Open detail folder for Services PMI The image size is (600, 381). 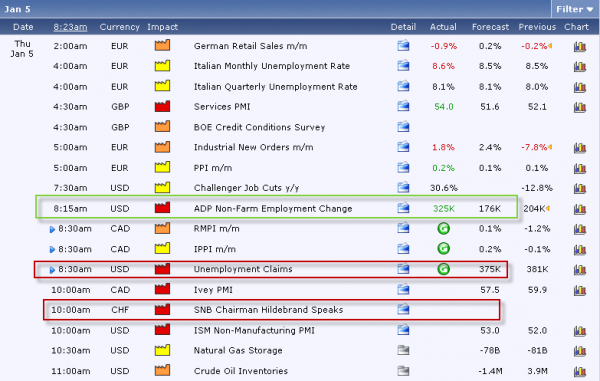click(403, 106)
